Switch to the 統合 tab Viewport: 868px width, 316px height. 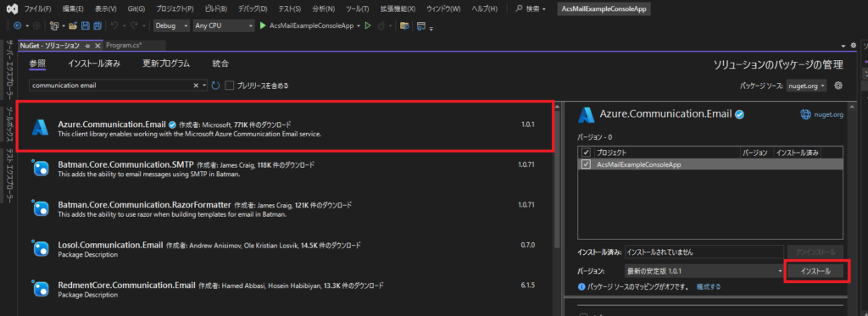pos(220,64)
